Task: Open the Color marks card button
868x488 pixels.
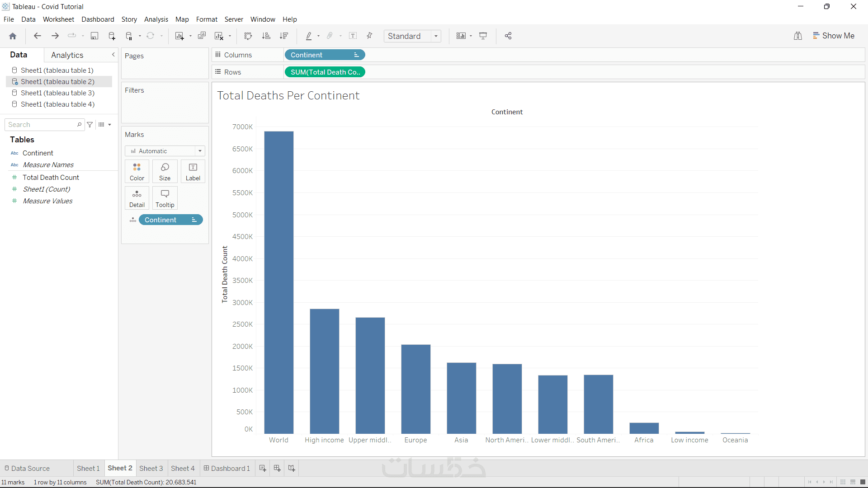Action: point(137,171)
